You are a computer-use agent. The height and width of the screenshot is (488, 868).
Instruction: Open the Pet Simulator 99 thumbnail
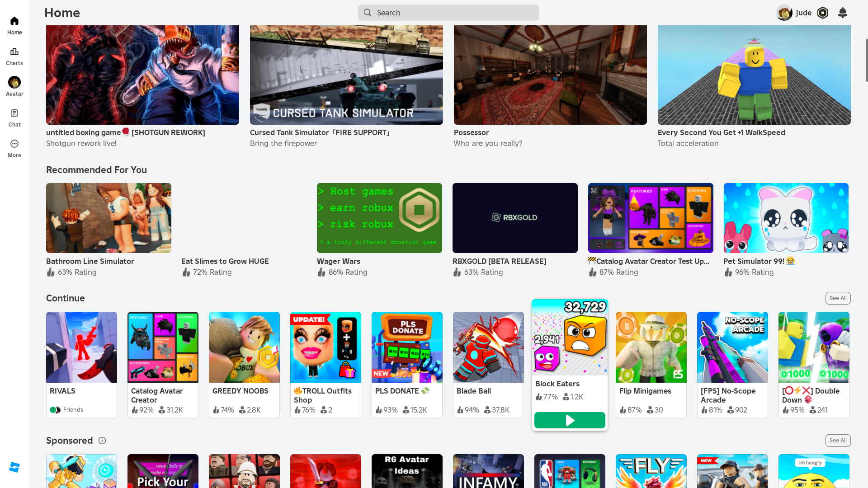coord(786,218)
